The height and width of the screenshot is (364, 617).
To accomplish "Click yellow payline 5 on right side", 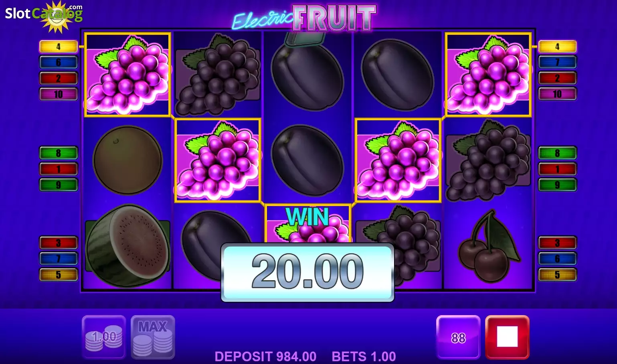I will click(557, 275).
